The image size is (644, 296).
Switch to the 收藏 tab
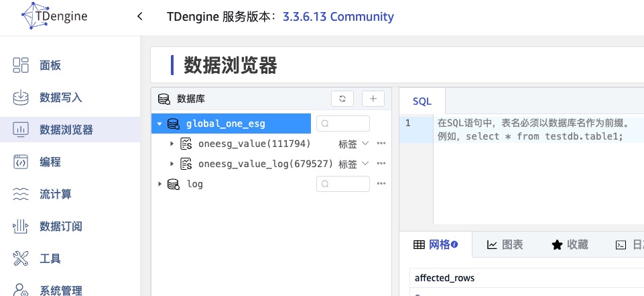click(x=569, y=245)
